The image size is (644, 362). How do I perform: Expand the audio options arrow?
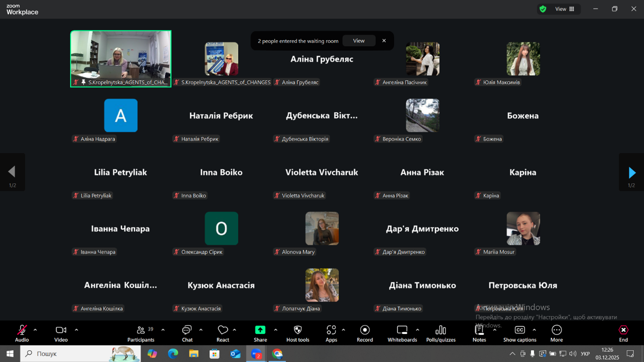pyautogui.click(x=35, y=330)
